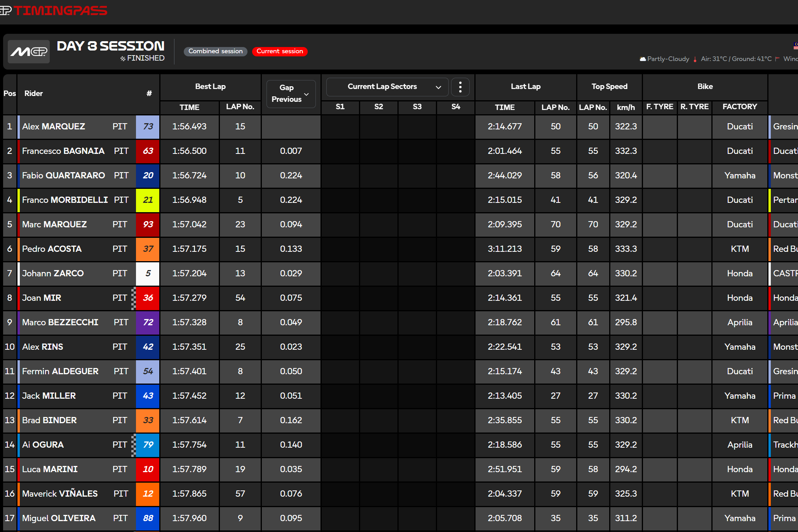The image size is (798, 532).
Task: Click rider number 73 badge
Action: point(148,127)
